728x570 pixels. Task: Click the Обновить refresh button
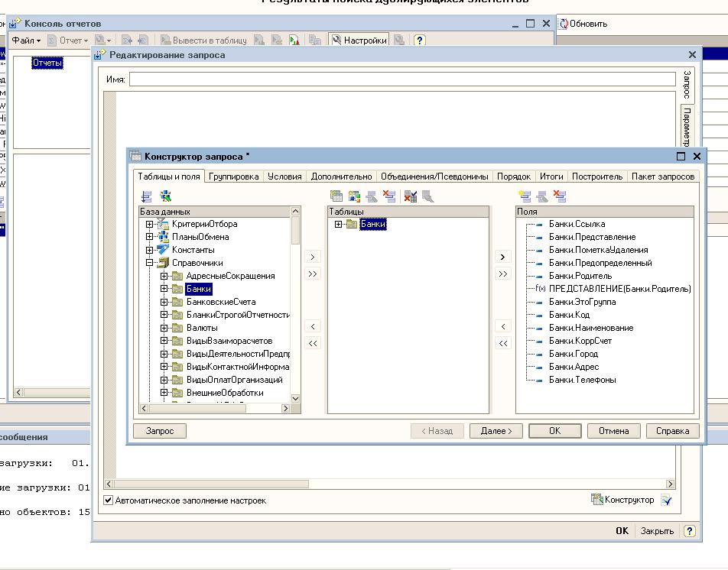point(583,24)
